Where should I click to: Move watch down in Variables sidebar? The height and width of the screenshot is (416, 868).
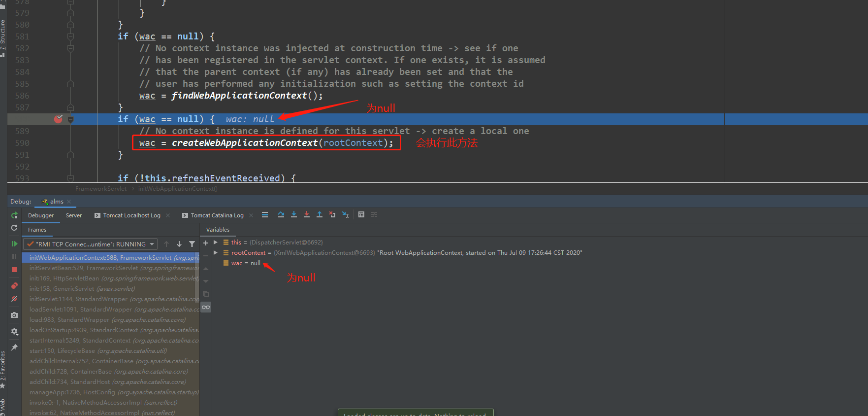[206, 281]
